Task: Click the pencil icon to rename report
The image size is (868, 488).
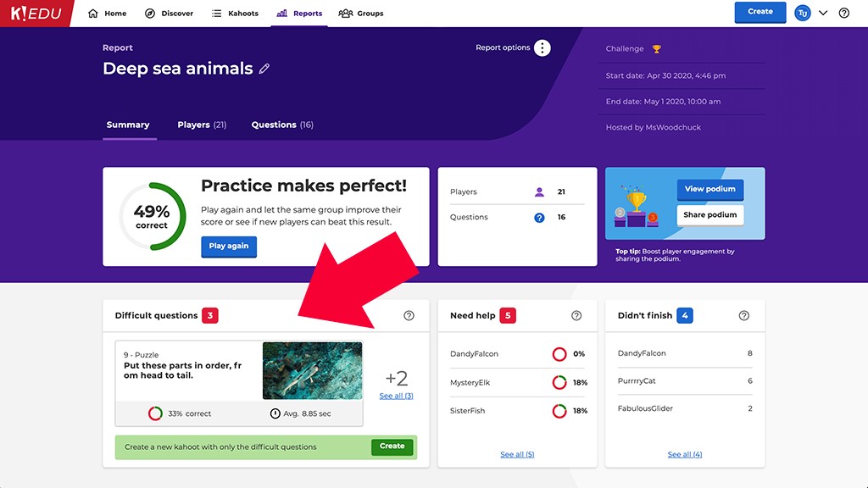Action: pyautogui.click(x=264, y=69)
